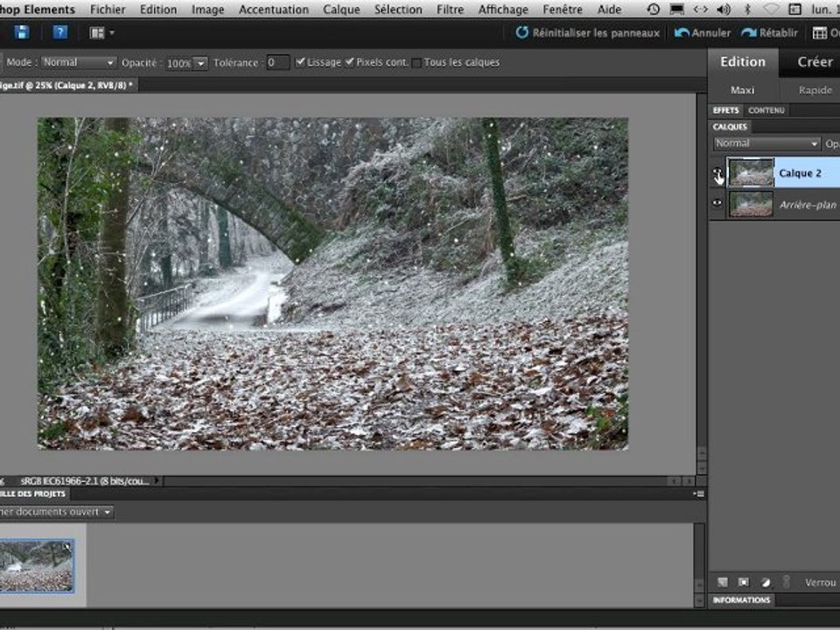Toggle the Lissage checkbox
Viewport: 840px width, 630px height.
300,62
